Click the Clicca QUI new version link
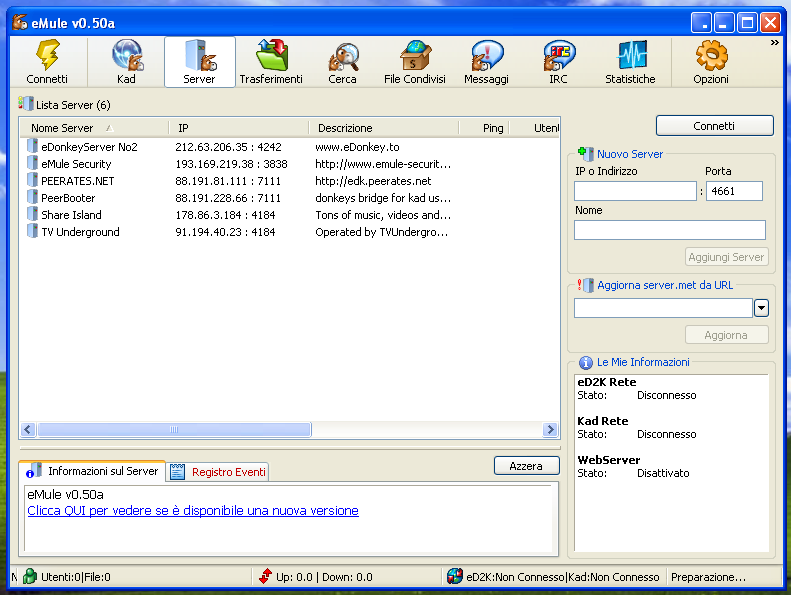Viewport: 791px width, 595px height. (x=192, y=511)
